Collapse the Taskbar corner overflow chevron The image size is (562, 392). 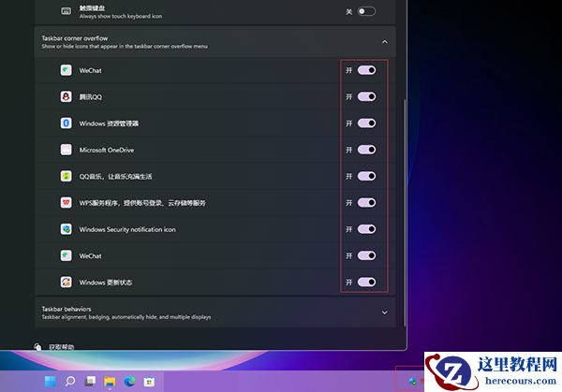click(x=385, y=42)
